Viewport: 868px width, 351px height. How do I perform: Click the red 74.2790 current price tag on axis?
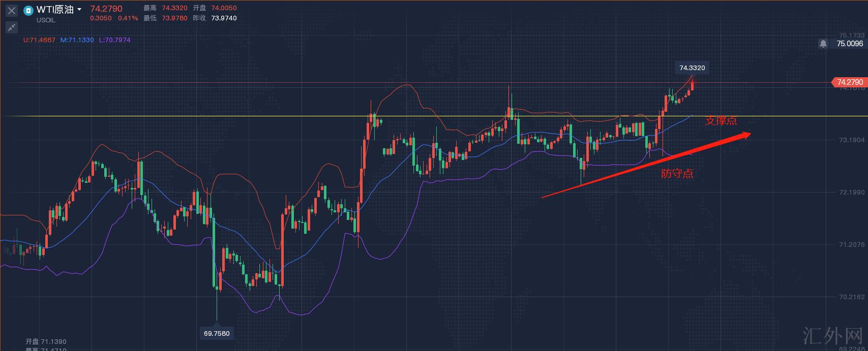tap(849, 82)
